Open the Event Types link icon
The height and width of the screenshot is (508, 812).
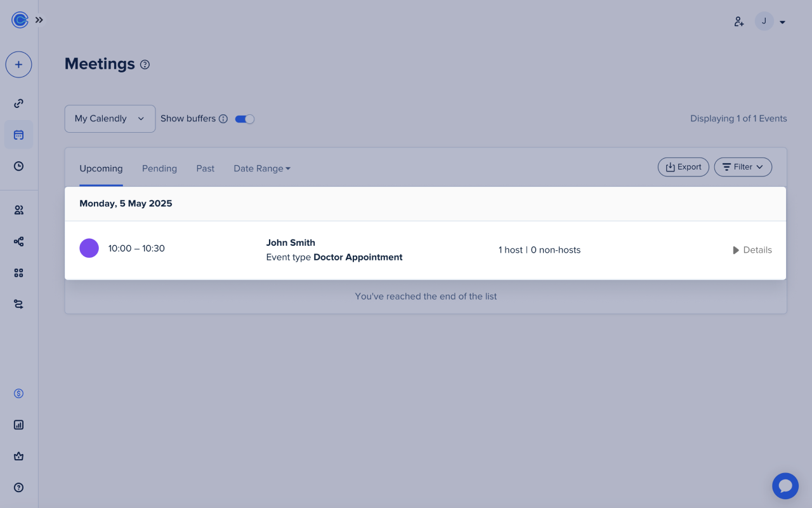18,103
